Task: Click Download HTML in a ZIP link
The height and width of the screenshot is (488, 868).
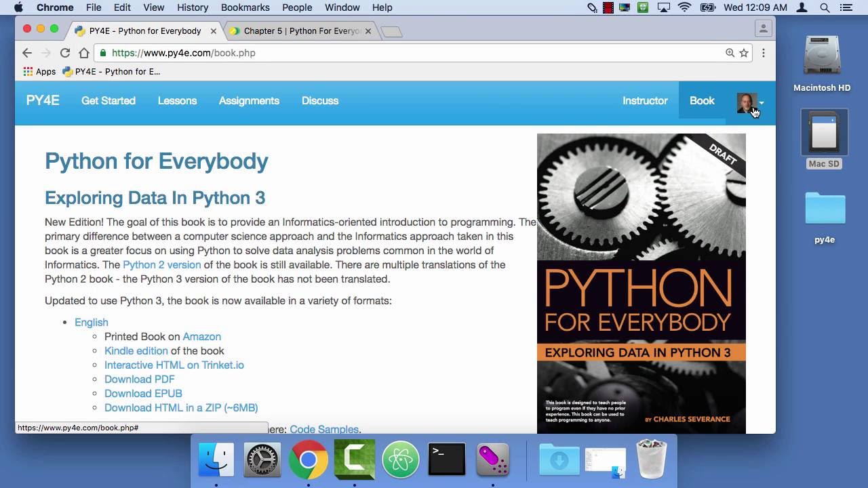Action: [x=181, y=407]
